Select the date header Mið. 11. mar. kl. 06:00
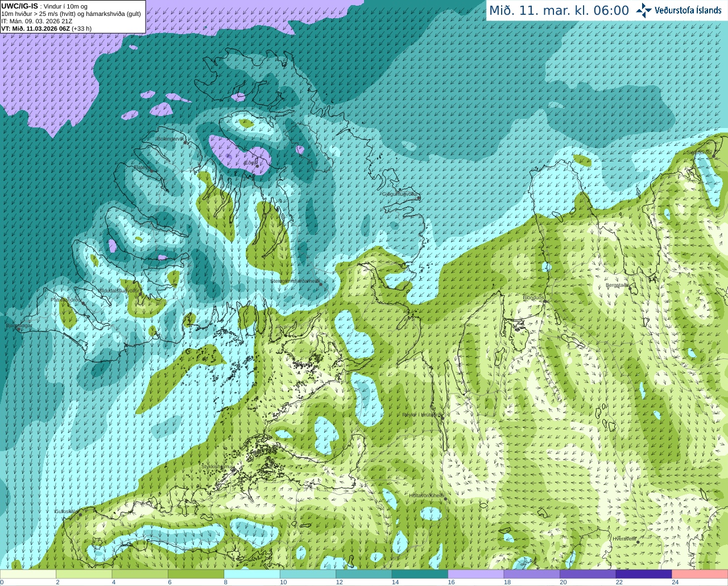728x586 pixels. pos(559,11)
